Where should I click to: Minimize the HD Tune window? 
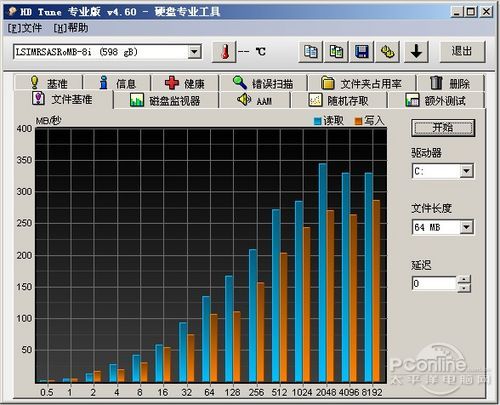click(456, 12)
